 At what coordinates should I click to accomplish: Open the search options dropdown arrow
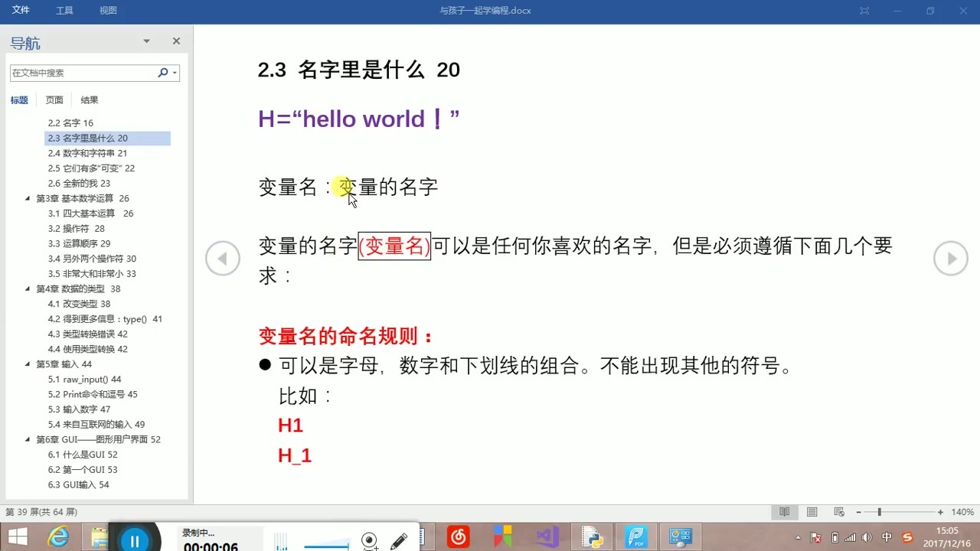click(x=175, y=73)
